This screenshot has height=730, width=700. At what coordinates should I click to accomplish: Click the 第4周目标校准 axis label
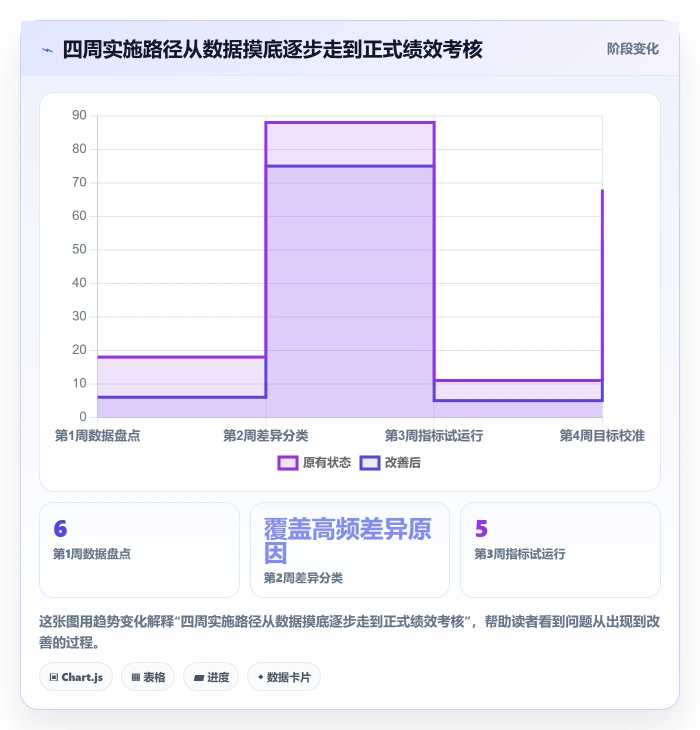602,435
